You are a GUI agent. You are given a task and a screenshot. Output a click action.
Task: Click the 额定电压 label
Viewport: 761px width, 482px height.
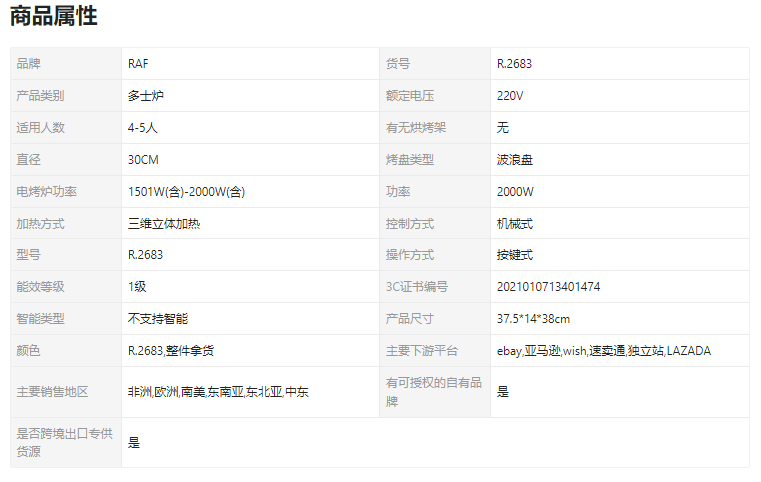410,96
